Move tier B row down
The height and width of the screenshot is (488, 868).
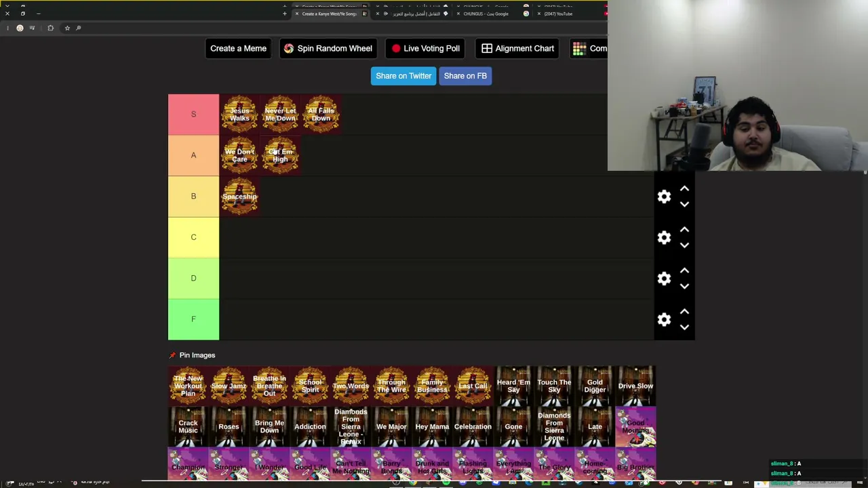684,204
